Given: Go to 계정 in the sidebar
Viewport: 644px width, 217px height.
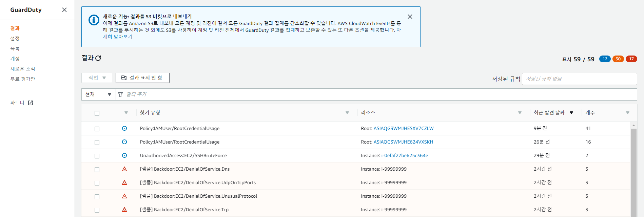Looking at the screenshot, I should 15,59.
